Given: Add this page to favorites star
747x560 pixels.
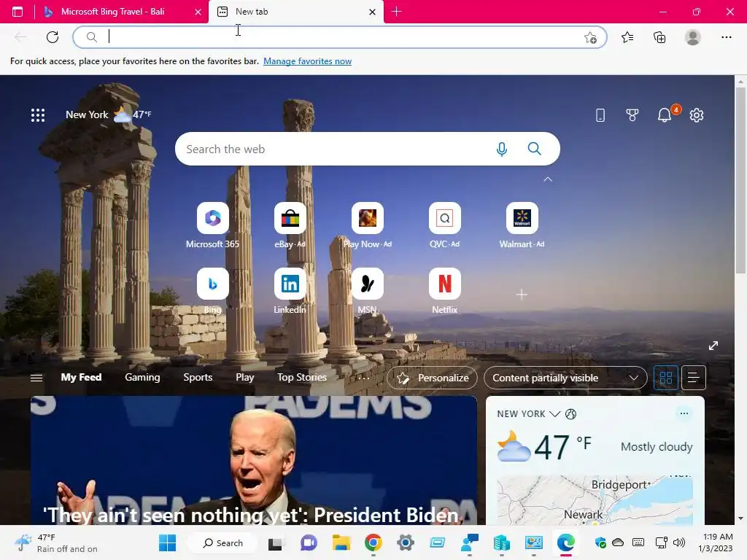Looking at the screenshot, I should point(590,37).
